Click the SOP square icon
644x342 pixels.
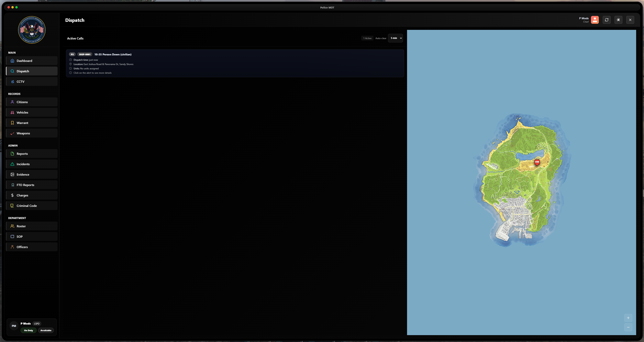tap(12, 237)
